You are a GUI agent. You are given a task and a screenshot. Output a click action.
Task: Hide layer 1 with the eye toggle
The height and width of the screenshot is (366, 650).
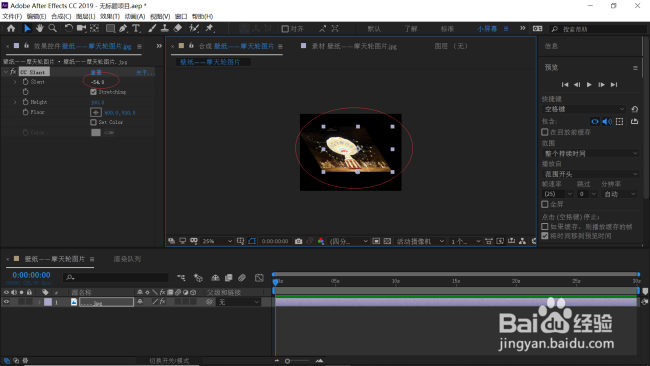[x=6, y=302]
